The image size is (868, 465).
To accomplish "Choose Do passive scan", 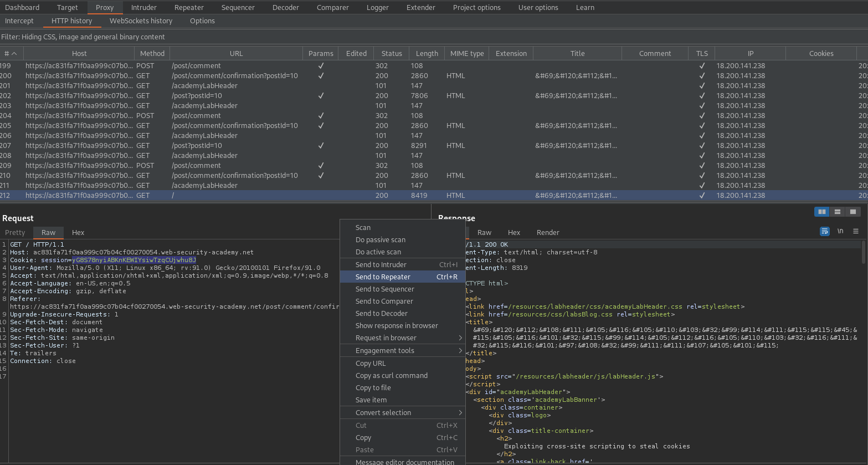I will click(403, 240).
